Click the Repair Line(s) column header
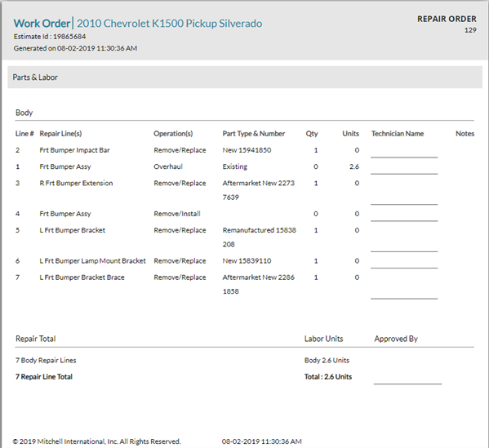The height and width of the screenshot is (448, 489). [x=60, y=134]
